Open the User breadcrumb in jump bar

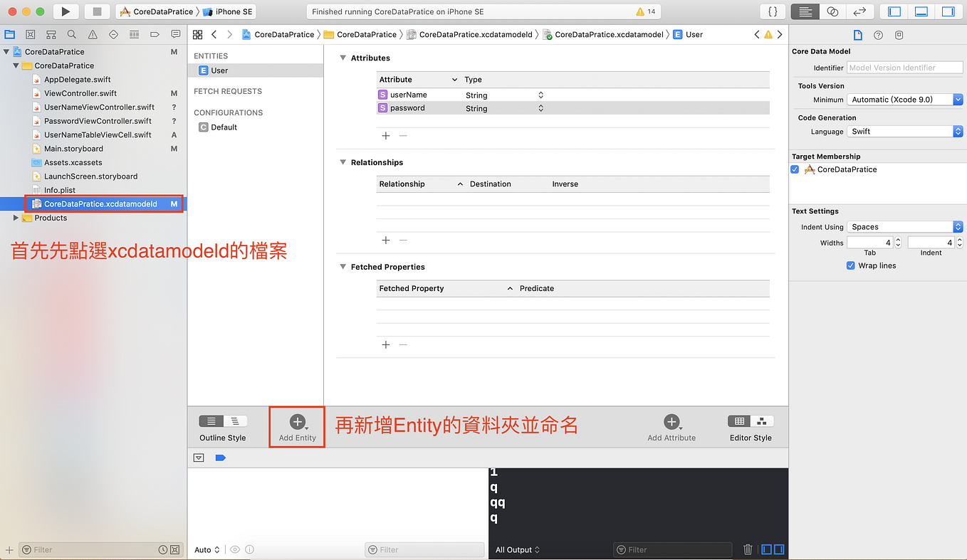[696, 34]
